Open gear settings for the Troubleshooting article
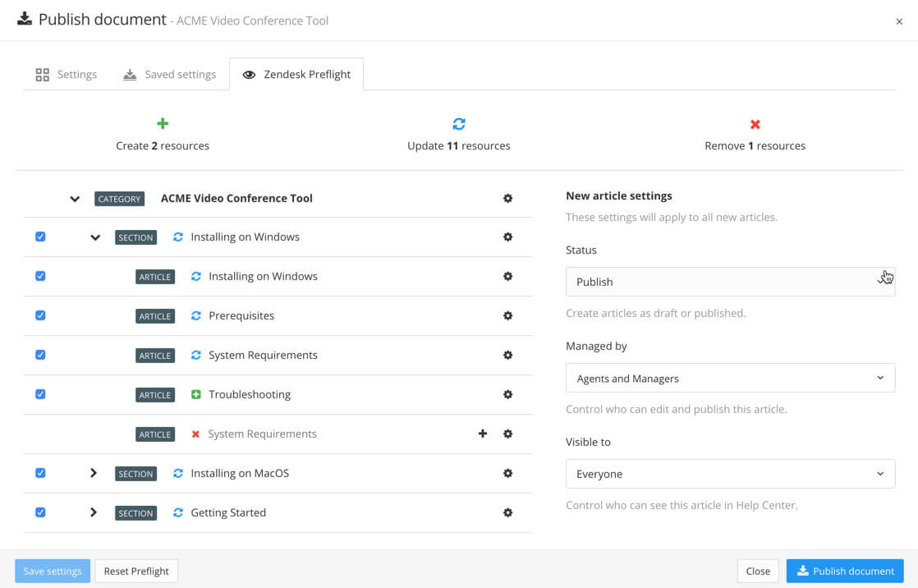The width and height of the screenshot is (918, 588). (x=507, y=394)
